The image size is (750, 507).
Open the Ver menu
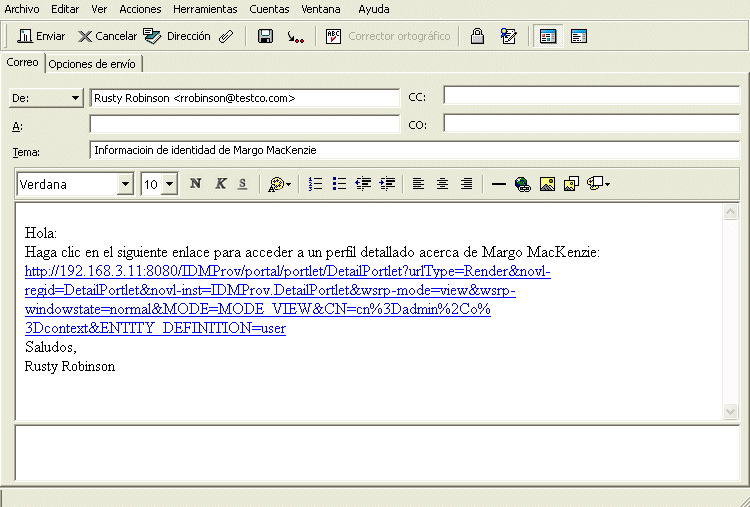pyautogui.click(x=99, y=9)
